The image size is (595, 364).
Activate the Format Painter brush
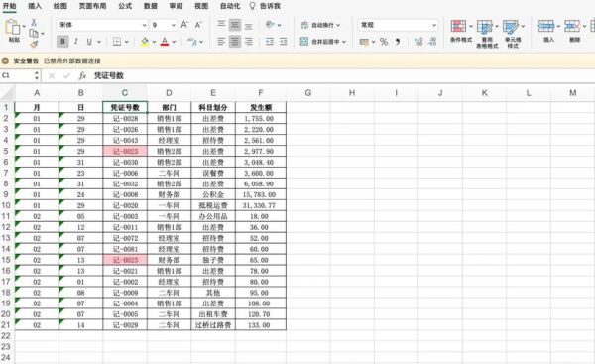(x=34, y=44)
